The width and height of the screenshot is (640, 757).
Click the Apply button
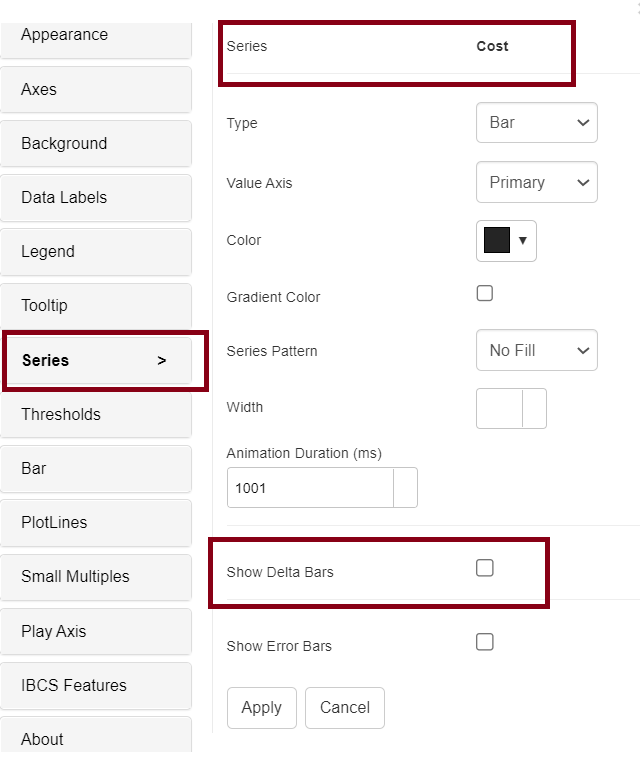262,707
